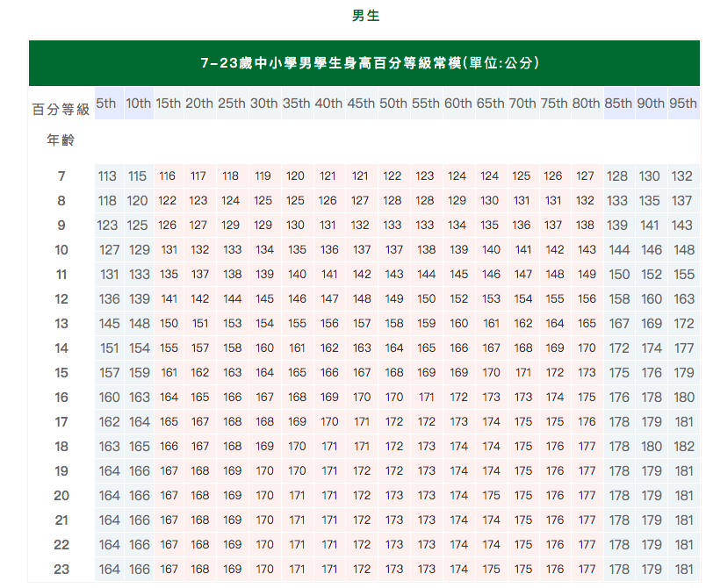
Task: Select 180 in the age 16 row, 95th column
Action: tap(684, 398)
